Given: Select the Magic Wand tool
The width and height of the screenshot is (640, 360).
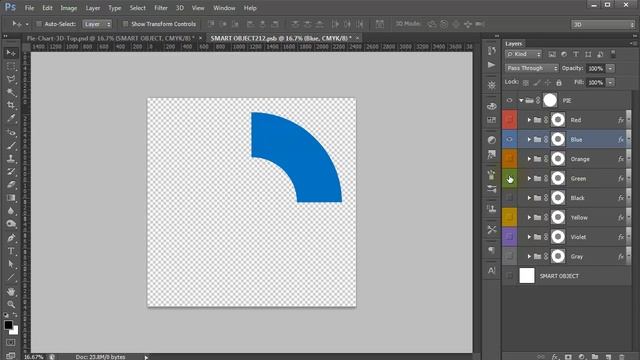Looking at the screenshot, I should (x=11, y=92).
